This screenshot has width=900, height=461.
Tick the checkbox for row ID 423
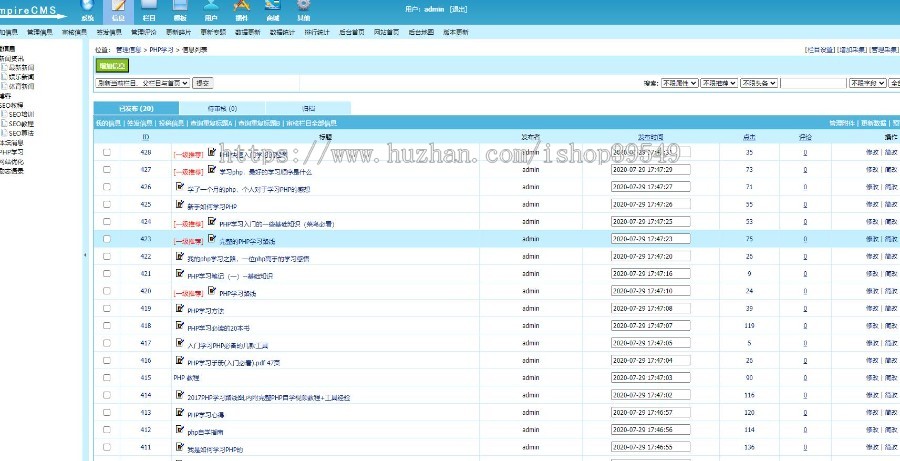[x=107, y=238]
